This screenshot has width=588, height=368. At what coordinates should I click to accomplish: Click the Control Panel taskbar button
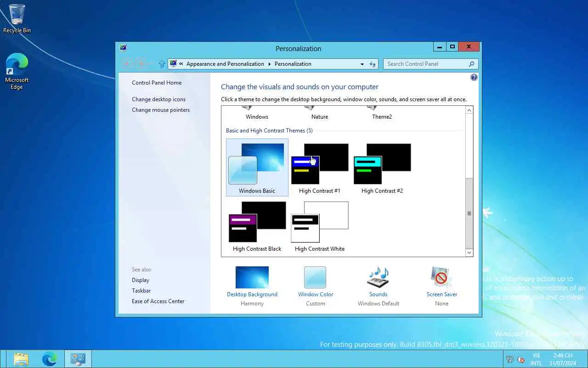click(x=78, y=359)
